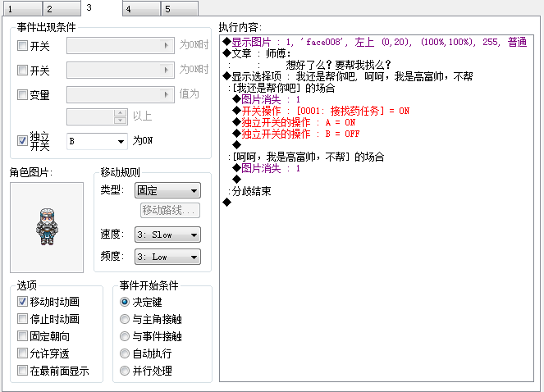
Task: Click the spinner up arrow beside 以上
Action: (120, 113)
